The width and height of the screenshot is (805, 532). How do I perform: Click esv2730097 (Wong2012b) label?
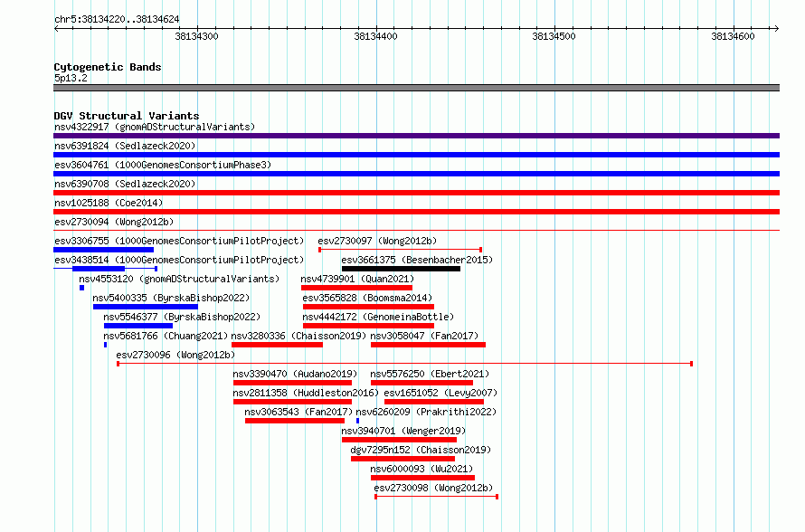pyautogui.click(x=377, y=241)
